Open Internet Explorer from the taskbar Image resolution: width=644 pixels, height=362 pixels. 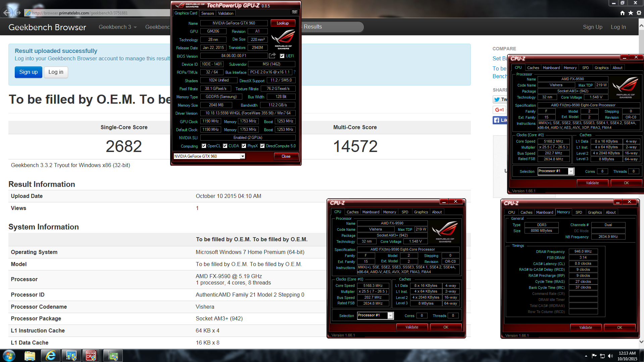pos(50,356)
